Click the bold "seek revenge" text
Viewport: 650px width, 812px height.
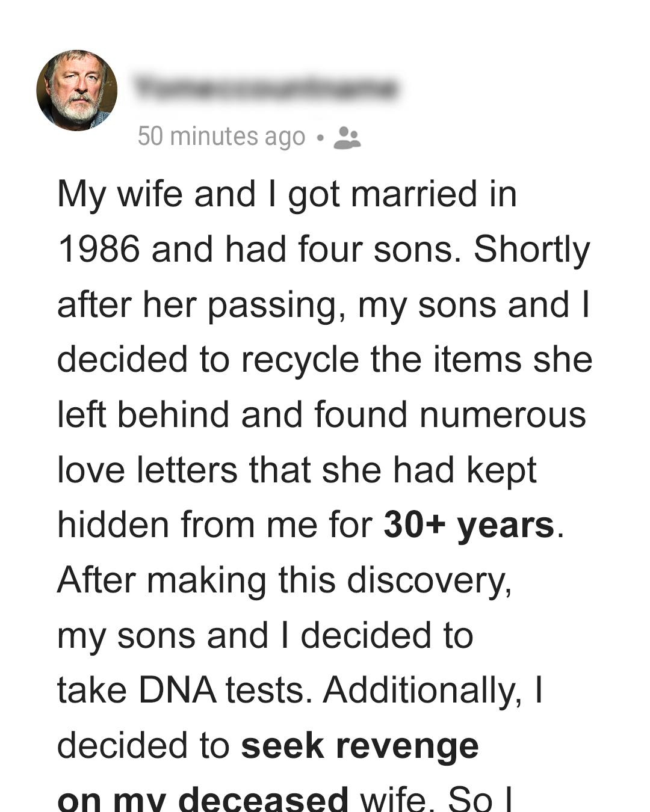point(360,746)
